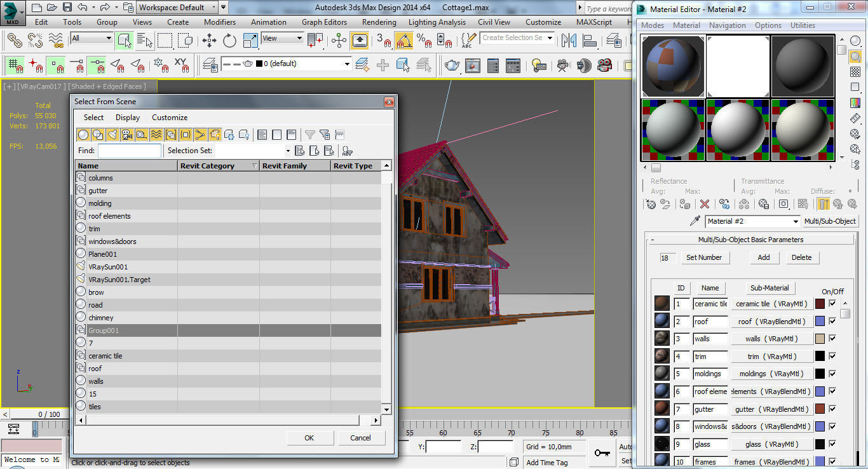This screenshot has width=868, height=469.
Task: Toggle Display Cameras filter in Select From Scene
Action: point(126,134)
